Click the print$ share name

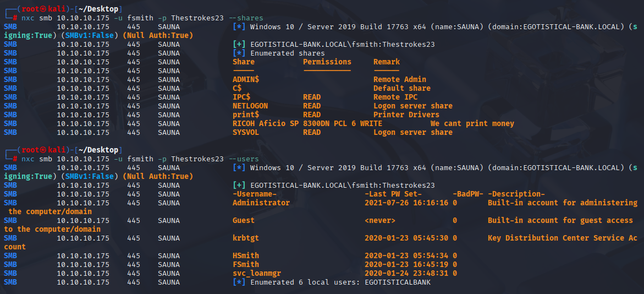[246, 115]
